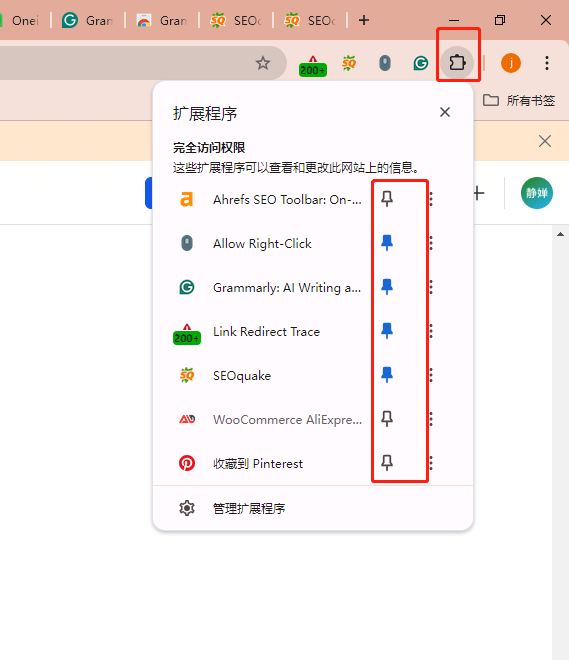Switch to the second SEOquake 'SEOc' tab
This screenshot has height=660, width=569.
(310, 20)
